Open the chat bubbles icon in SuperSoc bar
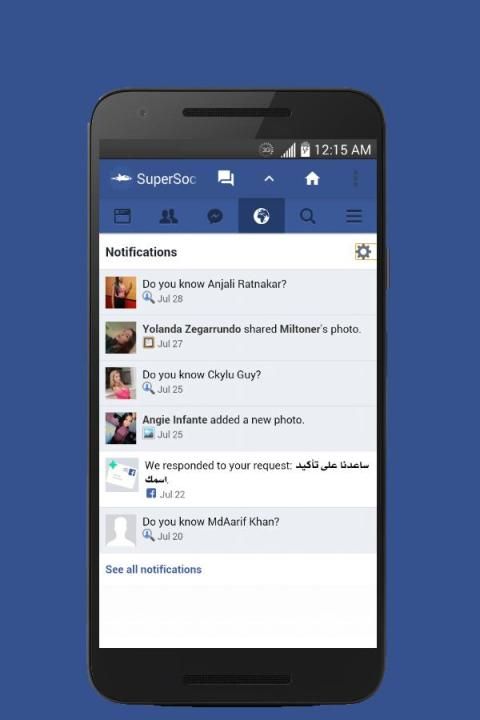The image size is (480, 720). [226, 178]
